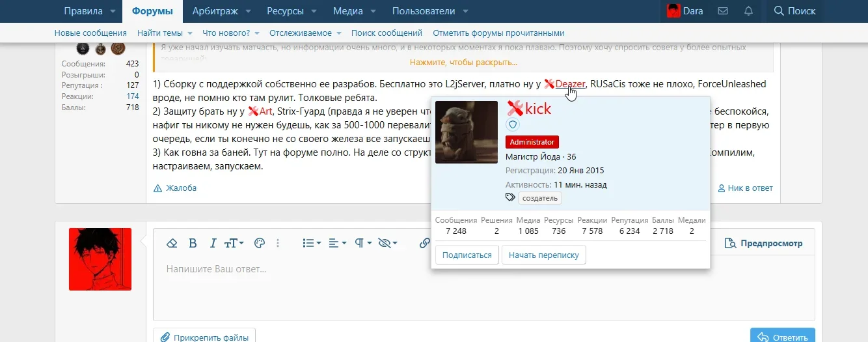Open the Dara user account menu
Screen dimensions: 868x342
click(685, 11)
